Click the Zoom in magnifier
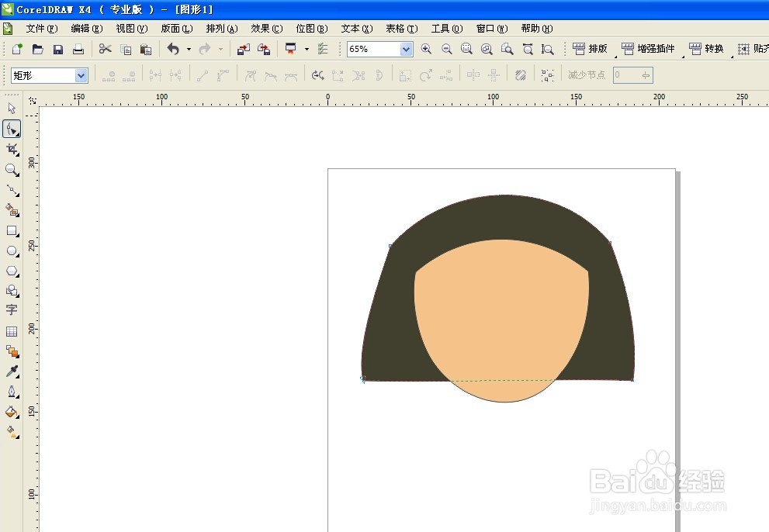The image size is (769, 532). pyautogui.click(x=426, y=49)
